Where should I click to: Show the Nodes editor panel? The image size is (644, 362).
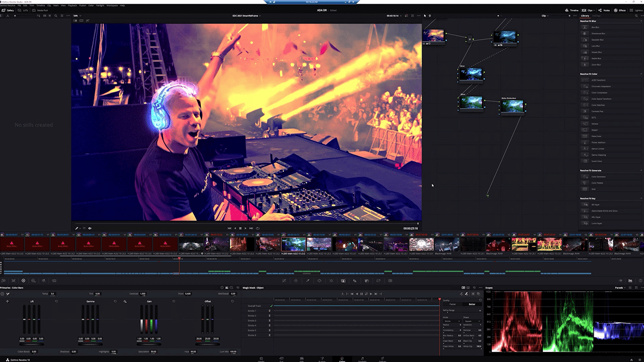604,10
